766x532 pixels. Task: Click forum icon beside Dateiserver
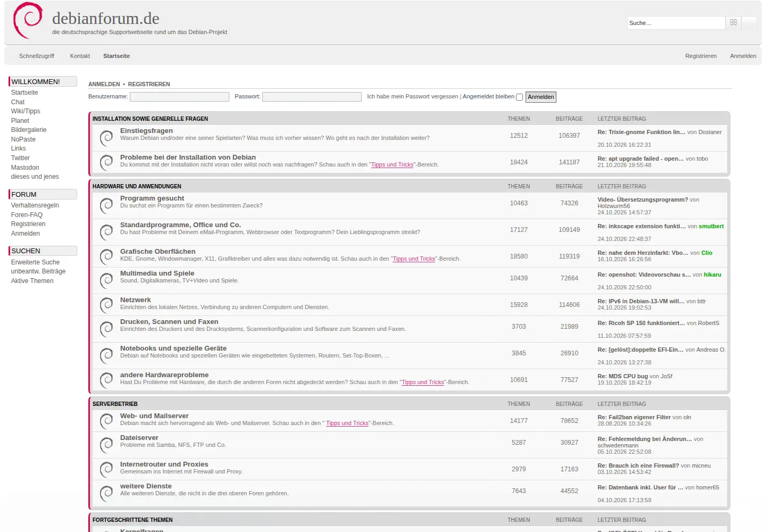point(106,445)
